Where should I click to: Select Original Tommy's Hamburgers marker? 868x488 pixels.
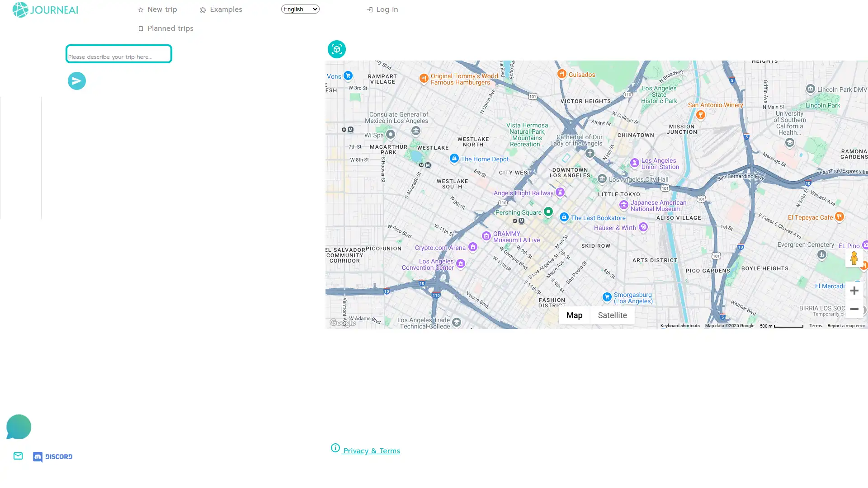pyautogui.click(x=424, y=78)
